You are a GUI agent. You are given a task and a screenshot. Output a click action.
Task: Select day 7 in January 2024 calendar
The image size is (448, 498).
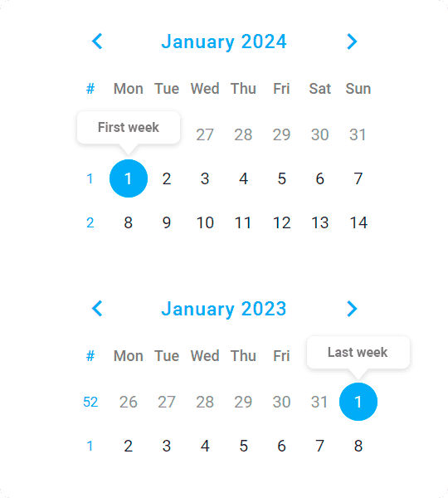point(358,178)
